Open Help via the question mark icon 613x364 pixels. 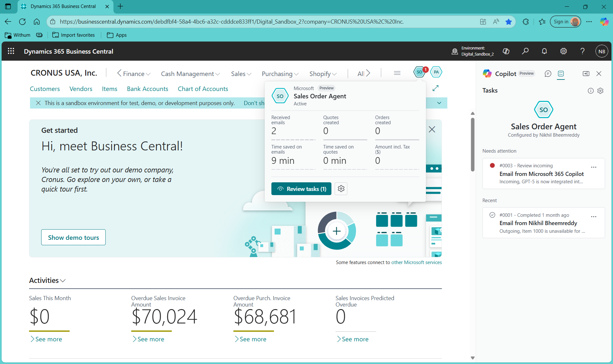582,51
